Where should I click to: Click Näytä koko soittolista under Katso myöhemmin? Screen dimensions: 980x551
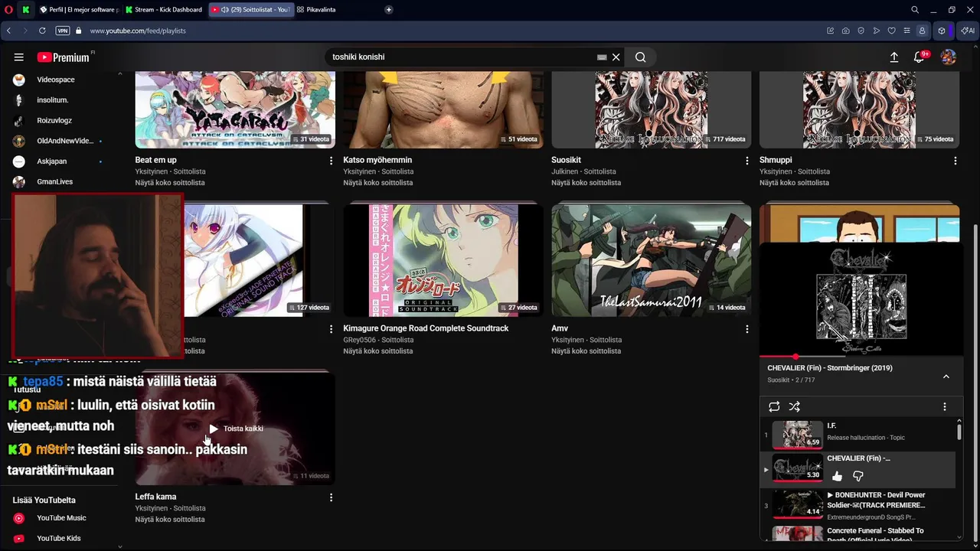coord(378,183)
